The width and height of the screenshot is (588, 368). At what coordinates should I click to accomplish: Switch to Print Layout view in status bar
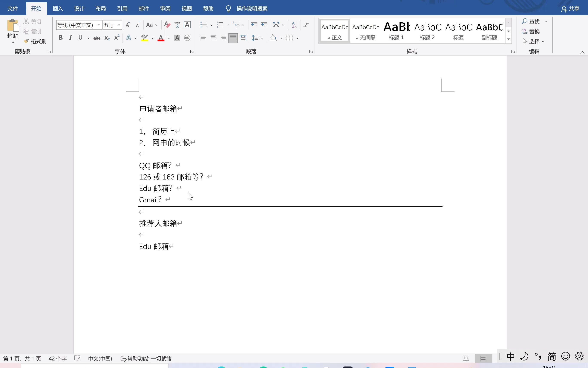pyautogui.click(x=483, y=358)
